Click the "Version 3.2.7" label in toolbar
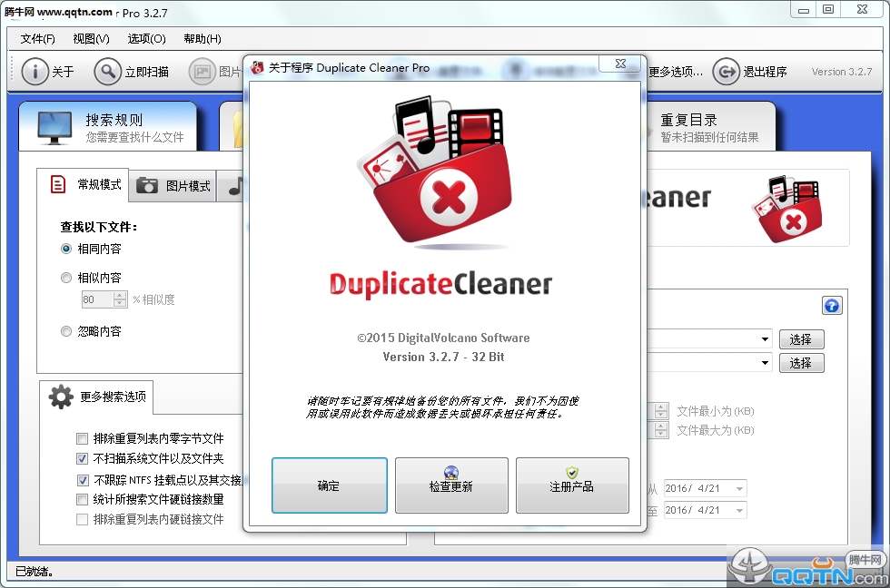This screenshot has width=890, height=588. coord(841,72)
